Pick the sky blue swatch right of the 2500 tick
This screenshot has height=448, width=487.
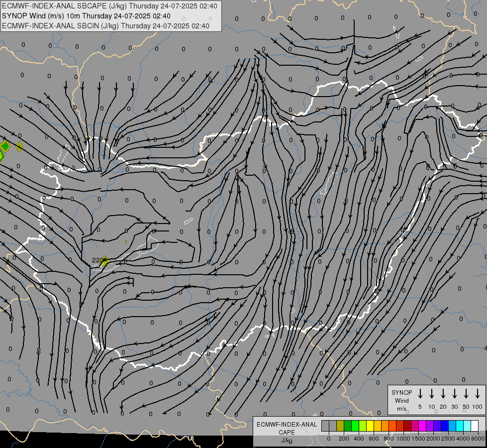453,426
